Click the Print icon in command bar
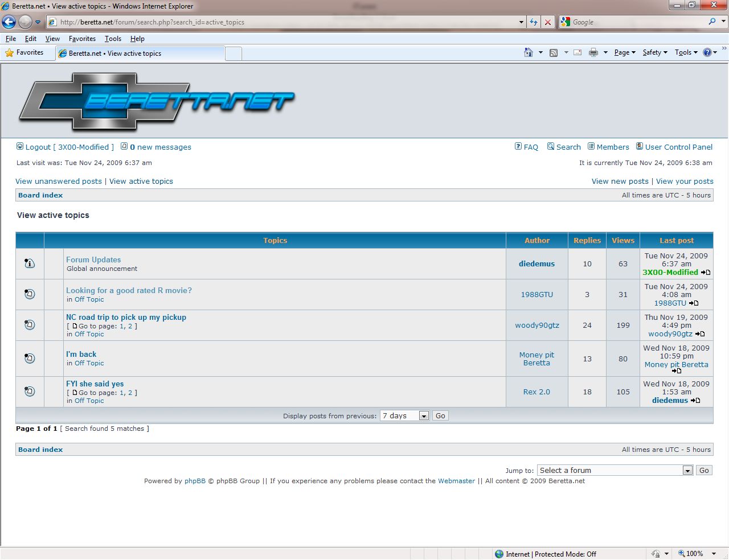Image resolution: width=729 pixels, height=560 pixels. pyautogui.click(x=593, y=52)
